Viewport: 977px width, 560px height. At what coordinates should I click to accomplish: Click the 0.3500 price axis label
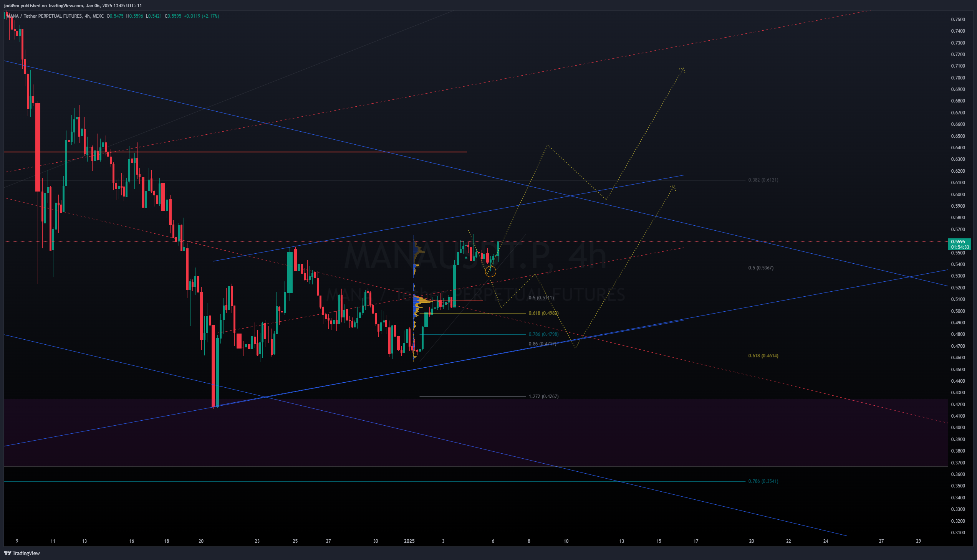pyautogui.click(x=958, y=486)
